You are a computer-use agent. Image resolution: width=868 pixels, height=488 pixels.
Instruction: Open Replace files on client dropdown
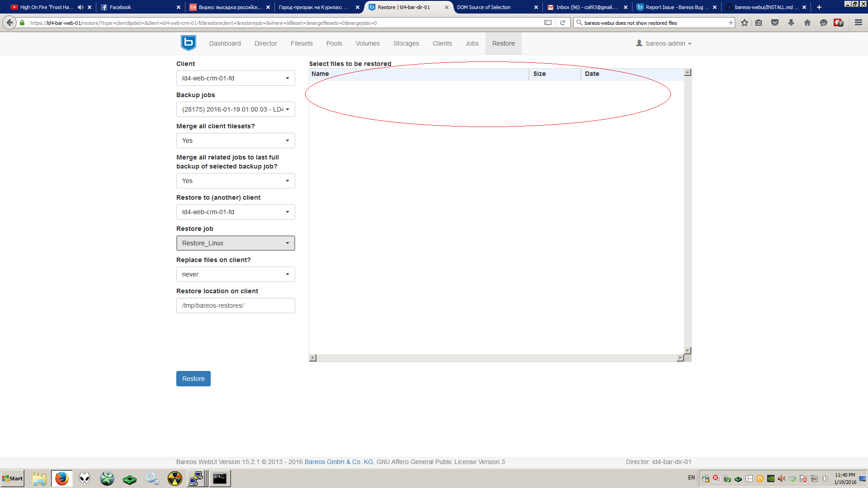[x=236, y=274]
